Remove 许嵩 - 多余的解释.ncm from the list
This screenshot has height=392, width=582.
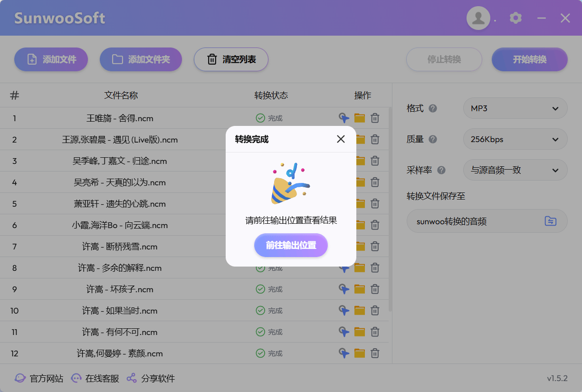click(375, 268)
